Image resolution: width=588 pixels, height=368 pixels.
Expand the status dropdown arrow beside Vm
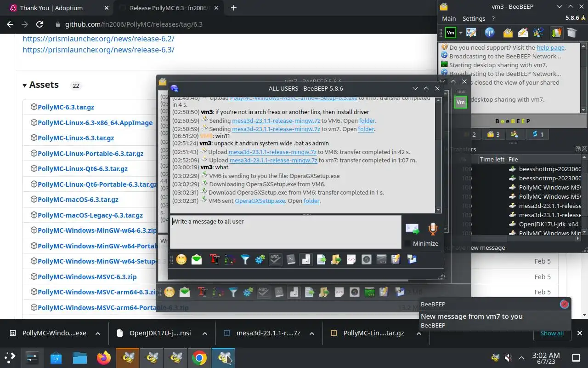460,33
